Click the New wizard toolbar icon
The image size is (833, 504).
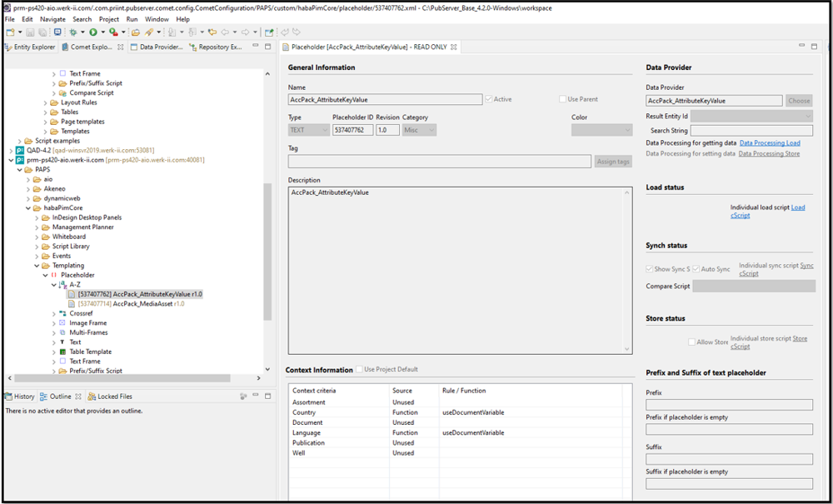(x=10, y=32)
